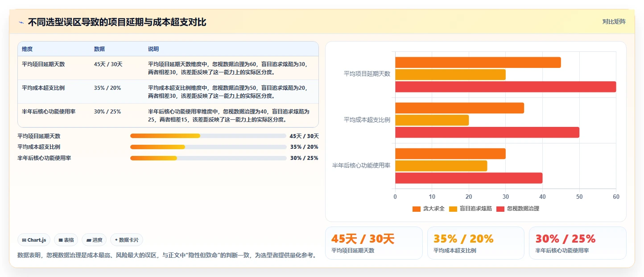
Task: Select the Chart.js chip
Action: (x=34, y=240)
